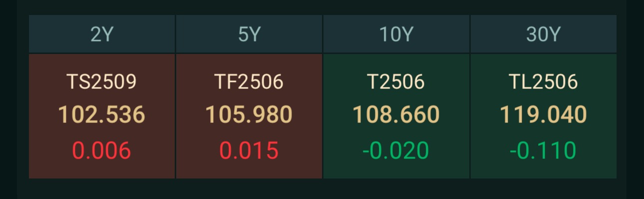This screenshot has width=644, height=199.
Task: Open the green-shaded T2506 quote card
Action: point(396,116)
